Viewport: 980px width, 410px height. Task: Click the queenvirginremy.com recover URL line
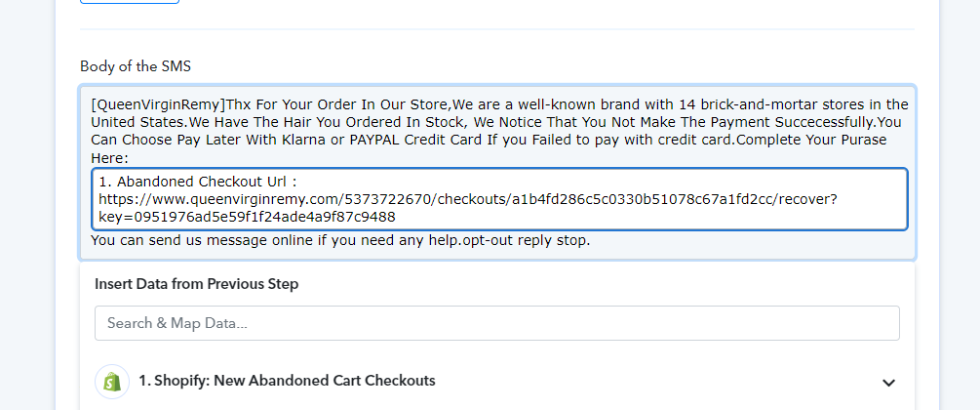coord(467,200)
